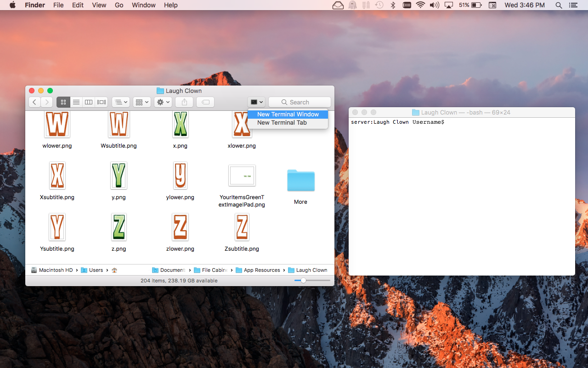Click the ghost icon in menu bar
Image resolution: width=588 pixels, height=368 pixels.
(x=352, y=5)
